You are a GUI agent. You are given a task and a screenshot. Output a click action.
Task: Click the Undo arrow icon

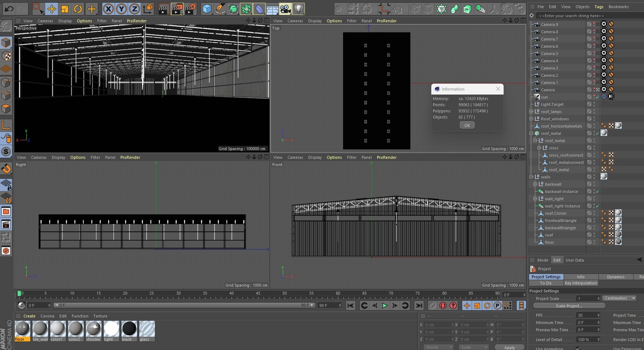click(9, 9)
